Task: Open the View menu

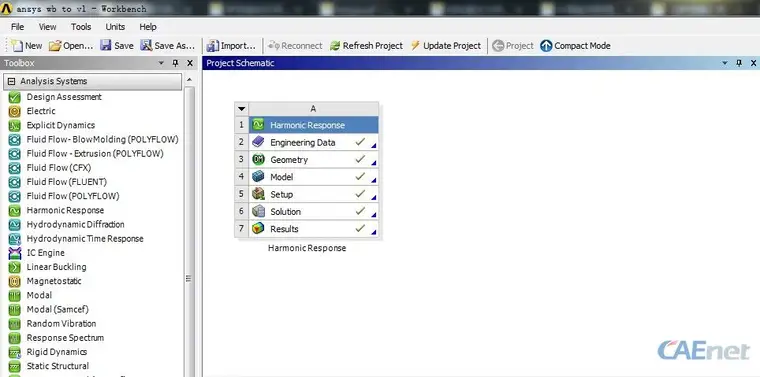Action: click(x=48, y=27)
